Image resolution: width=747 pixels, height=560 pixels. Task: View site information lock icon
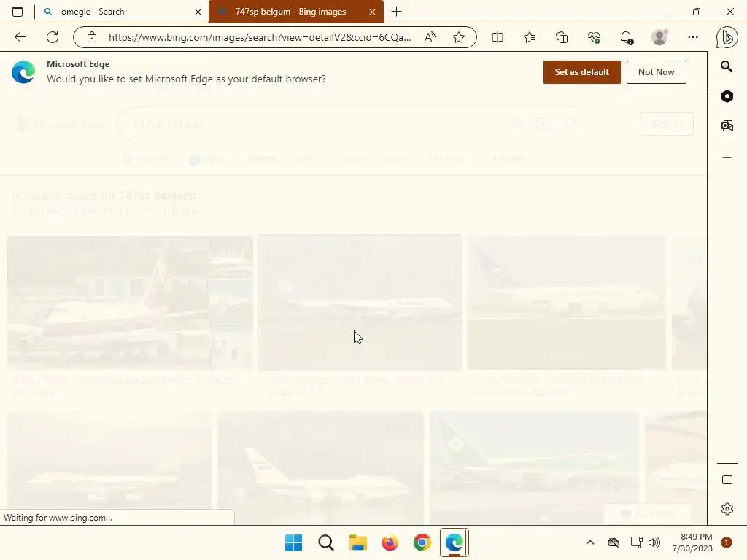point(92,37)
